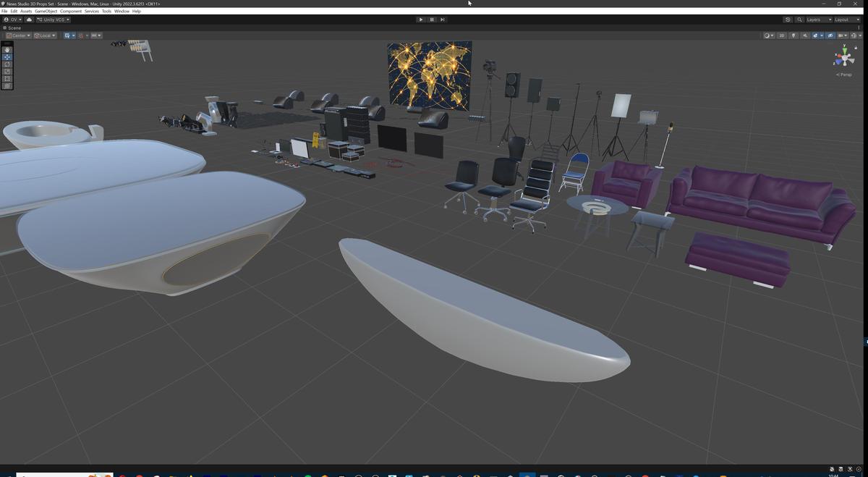Open snap increment settings dropdown

tap(96, 35)
